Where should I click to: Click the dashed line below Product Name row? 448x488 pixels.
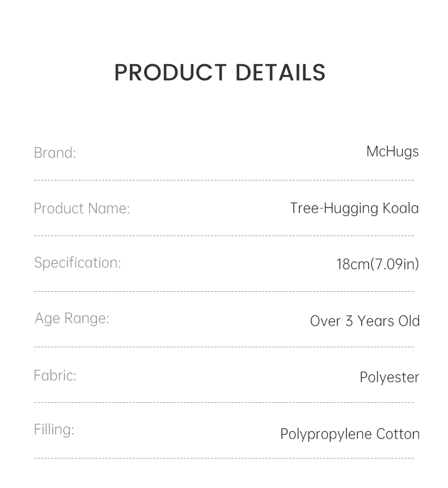(224, 235)
